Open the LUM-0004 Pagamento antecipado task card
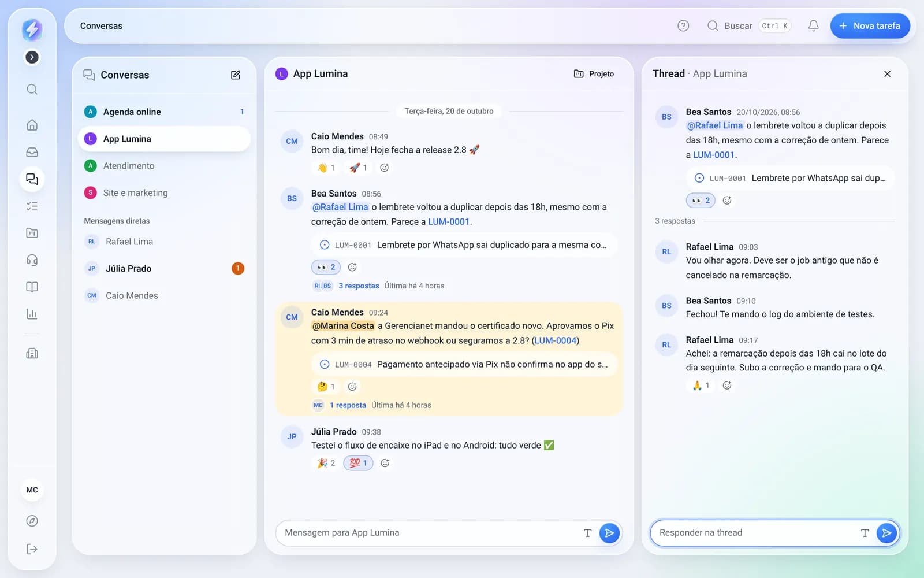The width and height of the screenshot is (924, 578). (464, 364)
